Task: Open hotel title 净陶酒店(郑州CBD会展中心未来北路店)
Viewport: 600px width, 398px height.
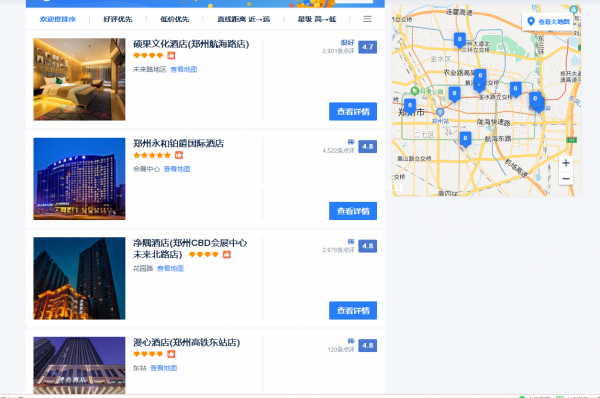Action: pyautogui.click(x=190, y=248)
